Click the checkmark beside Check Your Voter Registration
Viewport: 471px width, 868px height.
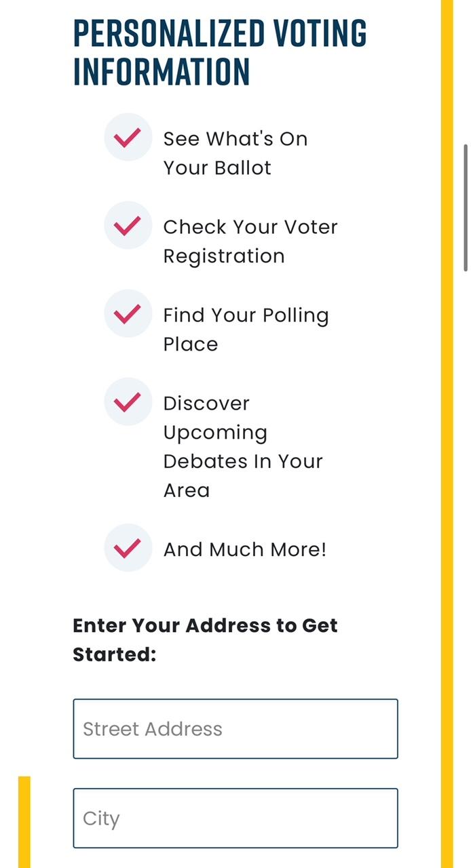(128, 225)
